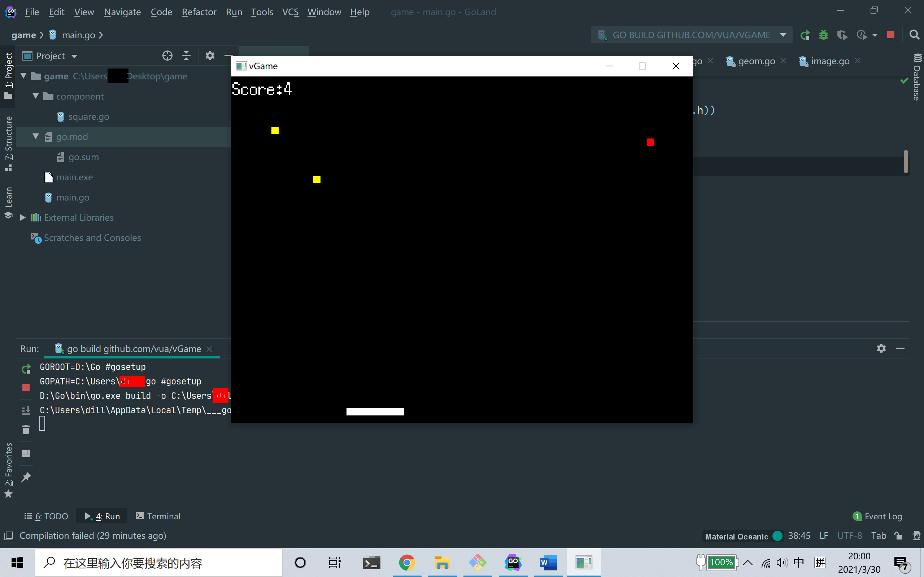Open the run configuration dropdown

point(783,35)
